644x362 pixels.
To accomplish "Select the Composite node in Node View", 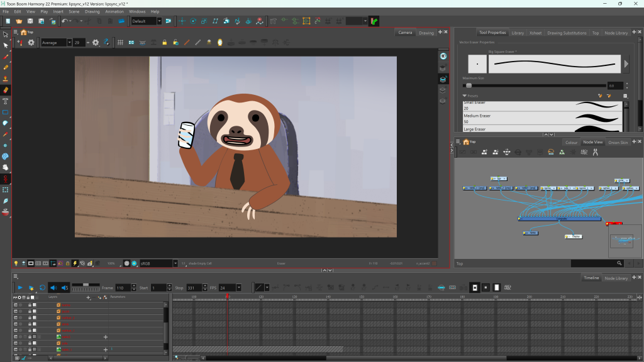I will [x=560, y=219].
